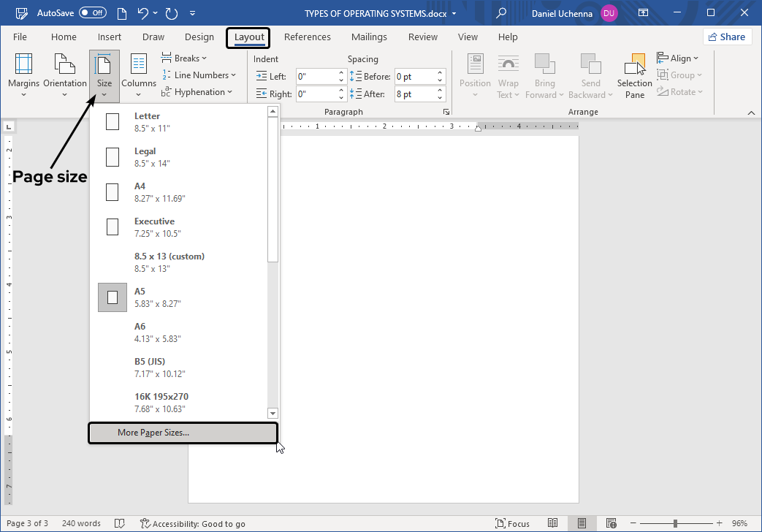The height and width of the screenshot is (532, 762).
Task: Click the Accessibility checker in status bar
Action: (193, 523)
